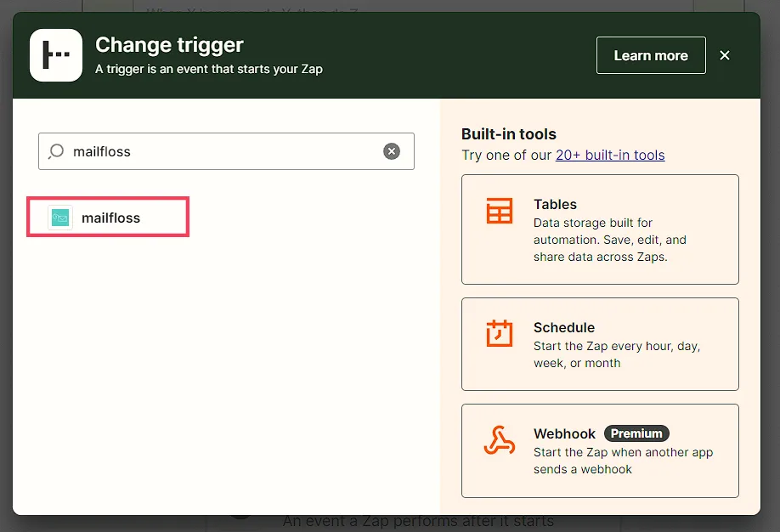Click the Schedule calendar icon
This screenshot has width=780, height=532.
500,333
